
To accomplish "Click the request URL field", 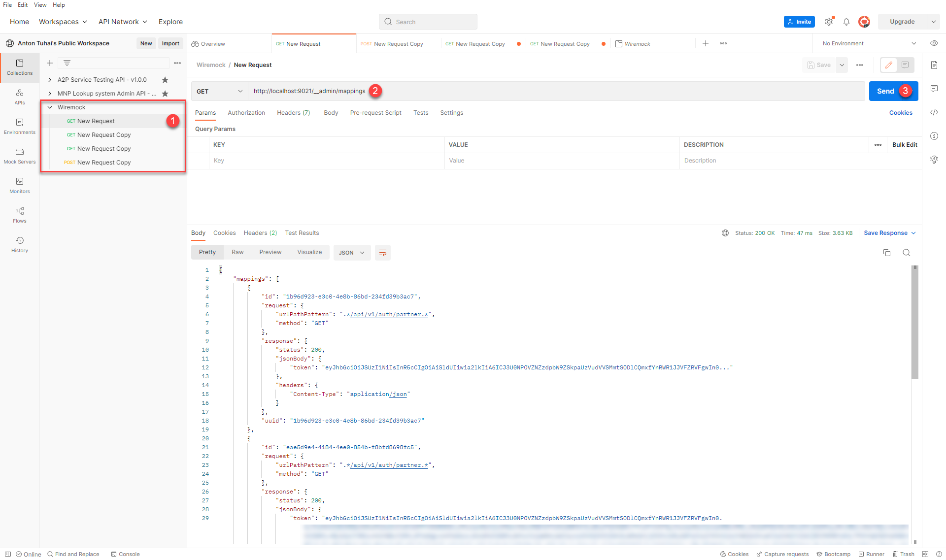I will click(556, 91).
